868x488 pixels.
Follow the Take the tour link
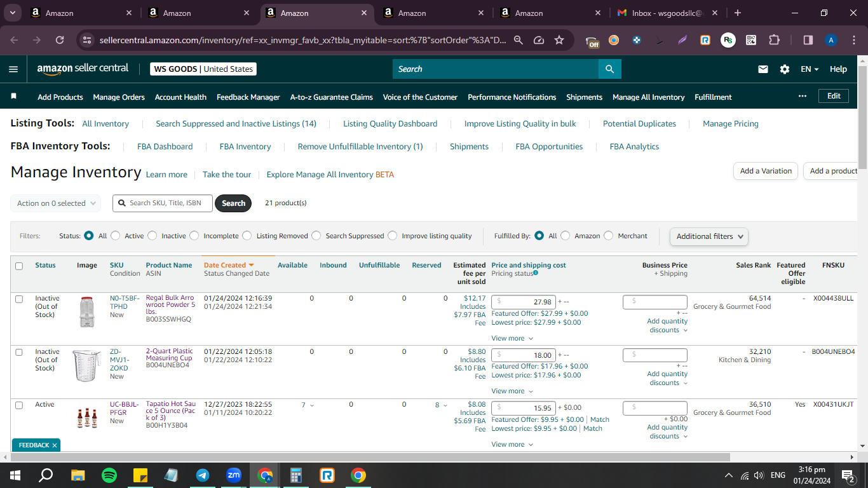[x=227, y=175]
